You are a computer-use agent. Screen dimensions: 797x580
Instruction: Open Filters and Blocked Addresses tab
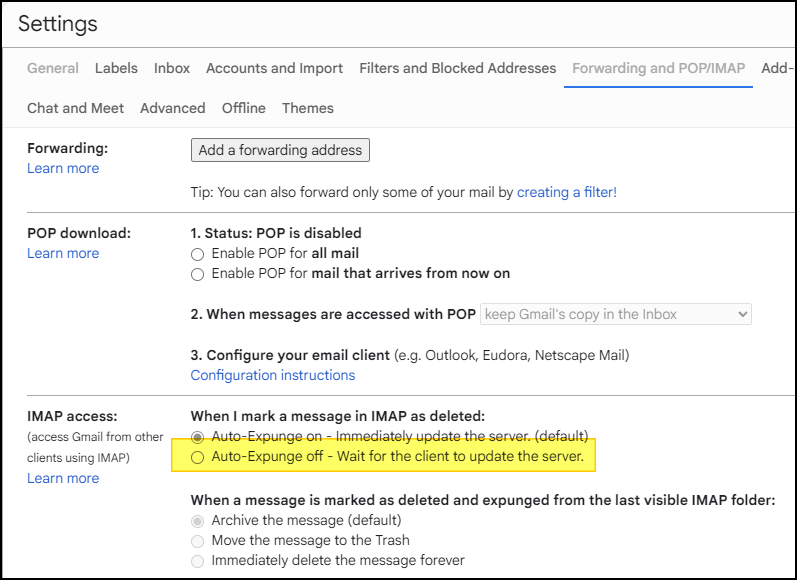click(x=457, y=68)
